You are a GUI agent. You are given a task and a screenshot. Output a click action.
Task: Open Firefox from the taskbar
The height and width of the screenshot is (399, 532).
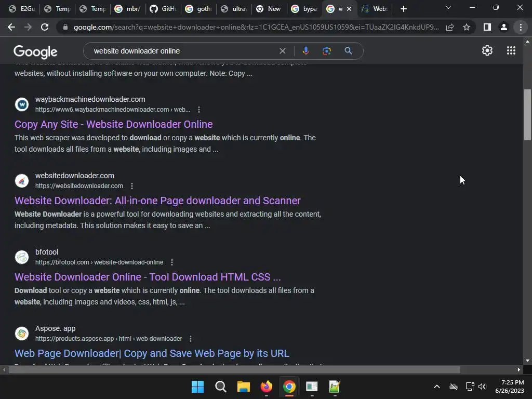tap(267, 387)
